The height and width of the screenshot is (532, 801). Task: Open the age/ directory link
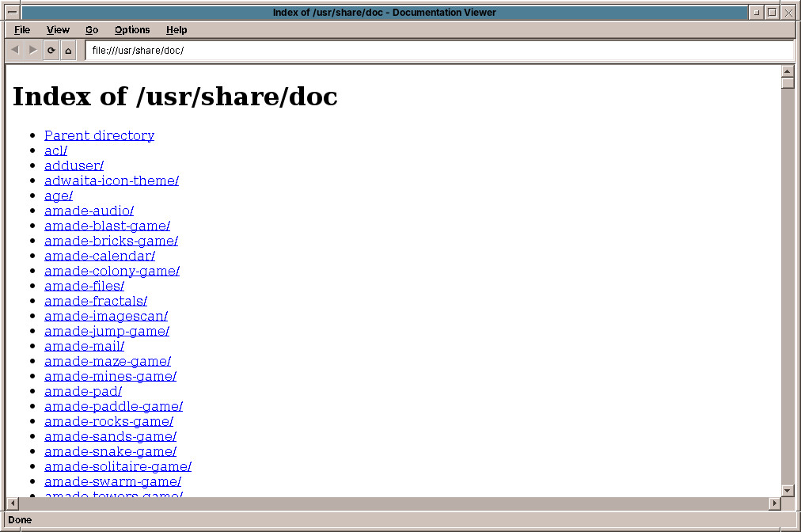(x=59, y=196)
